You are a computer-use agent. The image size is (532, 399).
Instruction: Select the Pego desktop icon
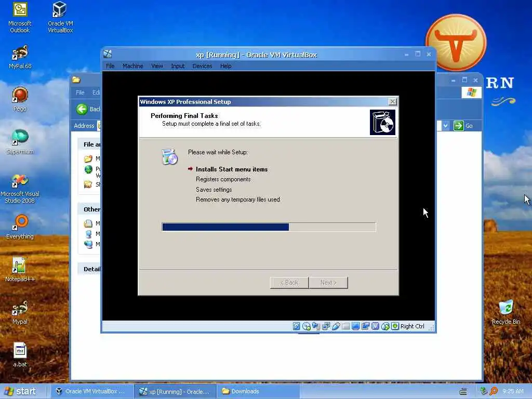click(x=20, y=99)
